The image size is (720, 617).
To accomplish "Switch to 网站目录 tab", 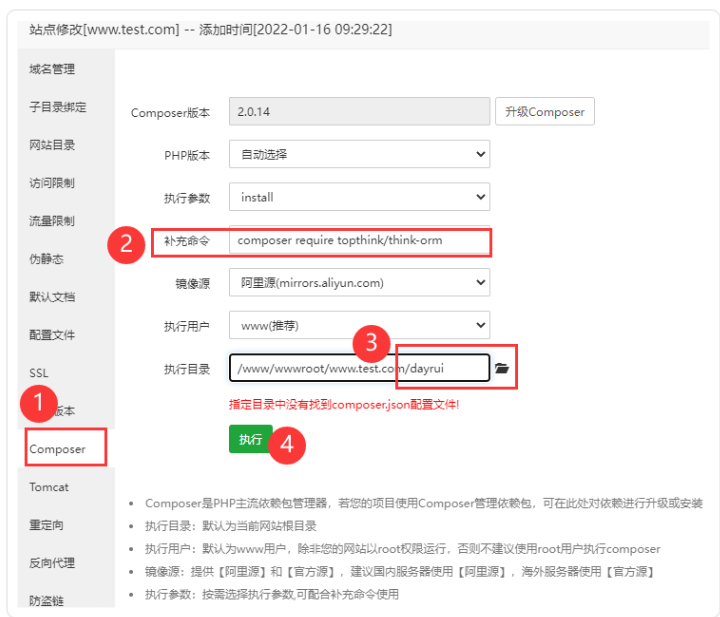I will (52, 145).
